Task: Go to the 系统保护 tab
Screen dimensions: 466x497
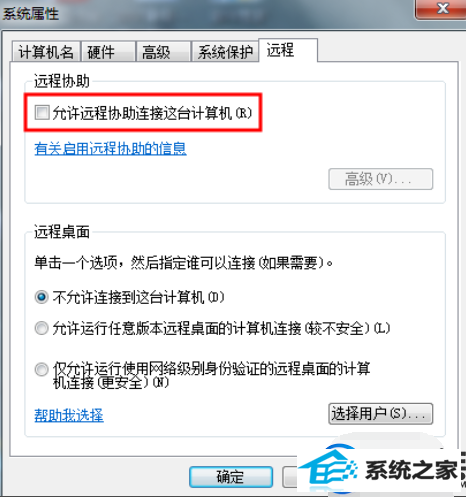Action: click(x=225, y=52)
